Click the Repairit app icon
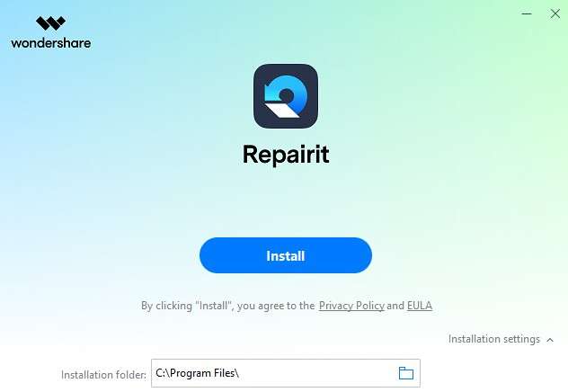Viewport: 568px width, 392px height. (286, 96)
